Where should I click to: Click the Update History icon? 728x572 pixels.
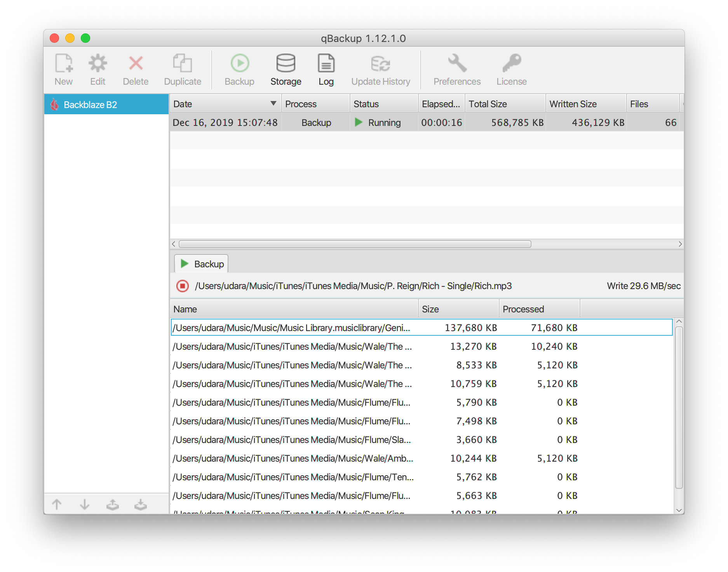[380, 63]
